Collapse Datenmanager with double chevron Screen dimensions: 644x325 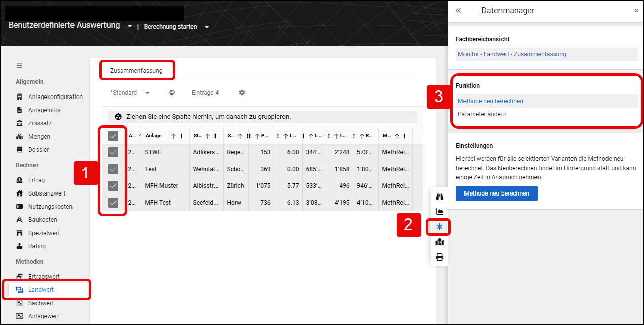tap(458, 10)
